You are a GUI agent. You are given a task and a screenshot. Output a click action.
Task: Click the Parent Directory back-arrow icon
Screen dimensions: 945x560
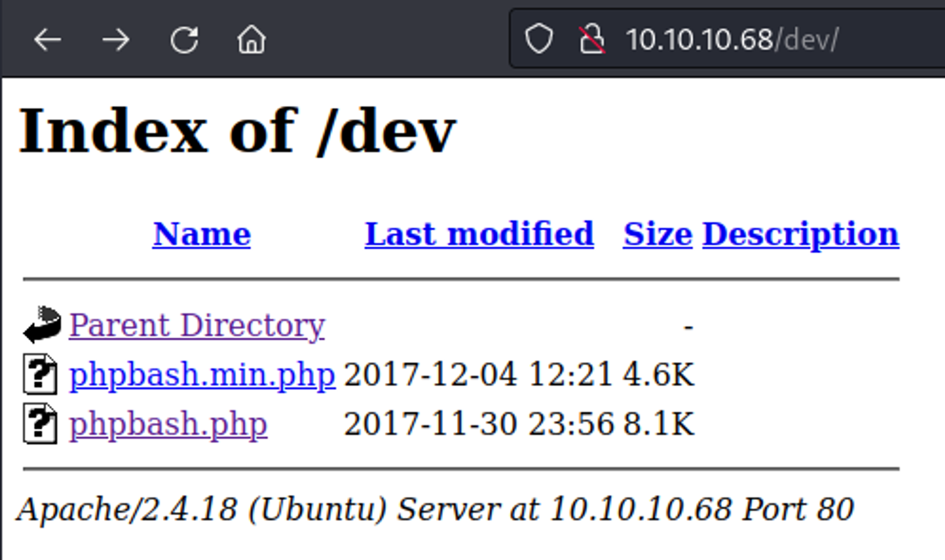42,325
